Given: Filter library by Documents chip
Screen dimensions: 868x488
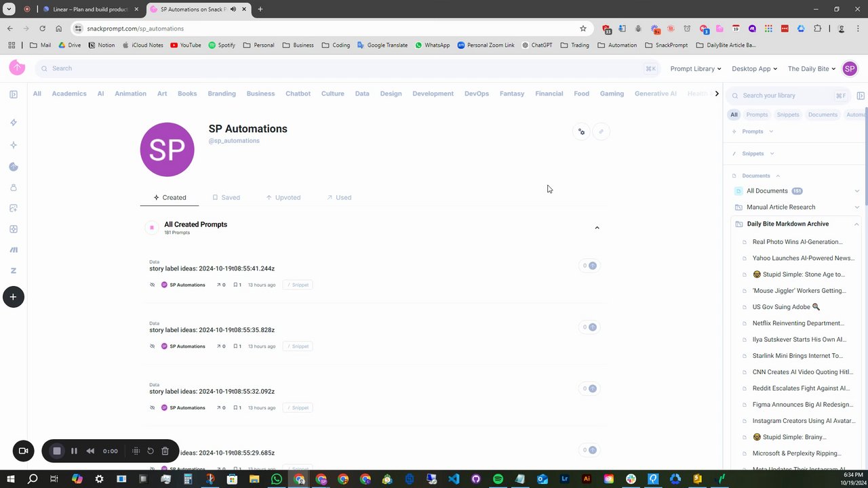Looking at the screenshot, I should pyautogui.click(x=823, y=115).
